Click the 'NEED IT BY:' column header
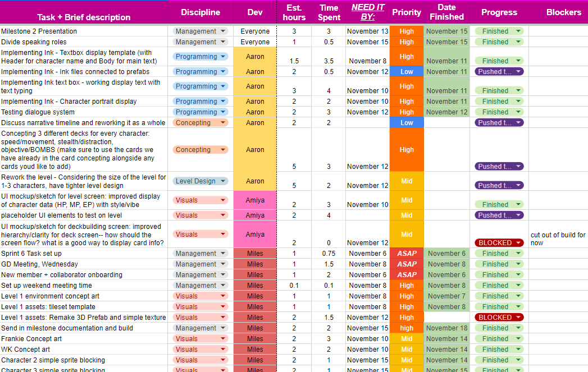Viewport: 588px width, 372px height. (367, 12)
